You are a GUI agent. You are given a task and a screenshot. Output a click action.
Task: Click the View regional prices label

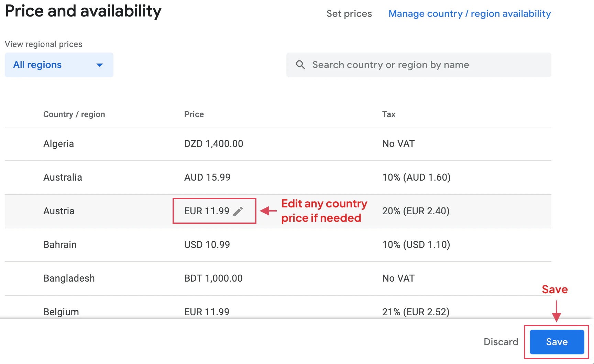click(x=44, y=44)
